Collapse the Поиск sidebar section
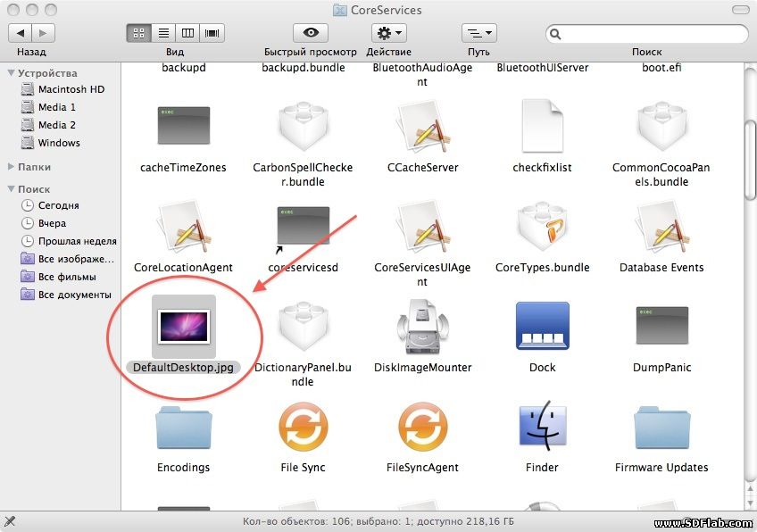This screenshot has width=757, height=532. tap(11, 188)
